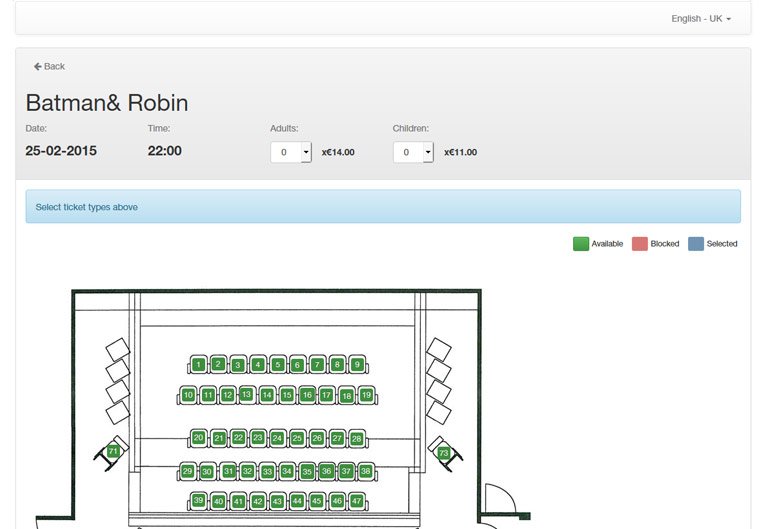Select seat 8
The image size is (763, 529).
(337, 364)
